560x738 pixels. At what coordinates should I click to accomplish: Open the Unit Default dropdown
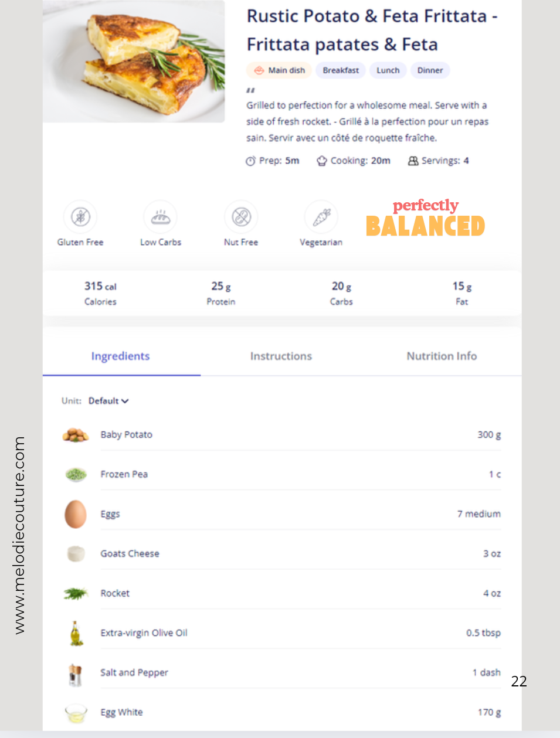[108, 401]
